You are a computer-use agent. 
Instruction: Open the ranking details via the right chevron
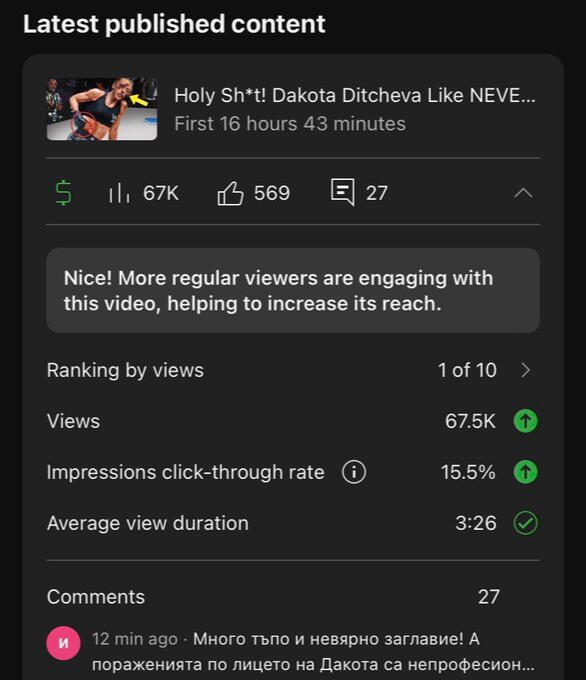tap(526, 370)
